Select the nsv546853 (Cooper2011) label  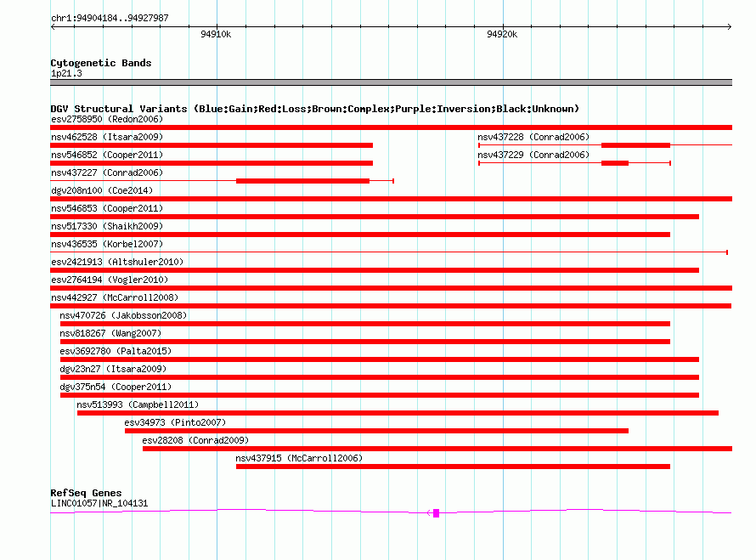(x=107, y=208)
